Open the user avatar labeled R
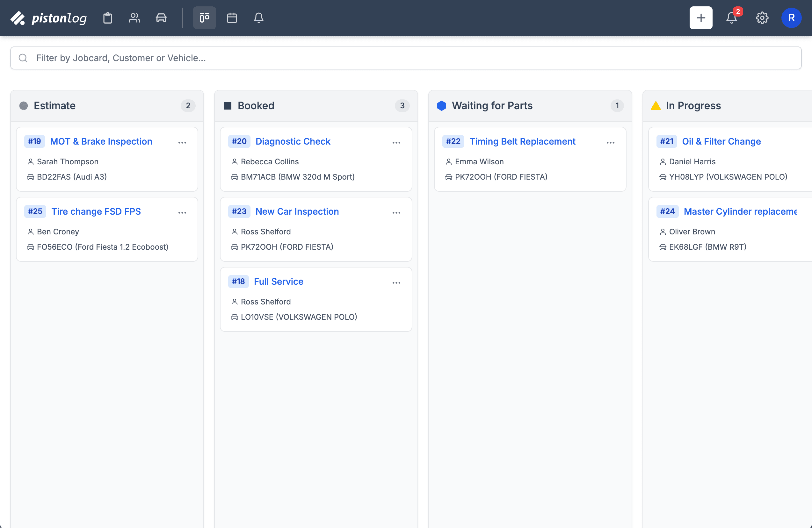 pyautogui.click(x=792, y=18)
